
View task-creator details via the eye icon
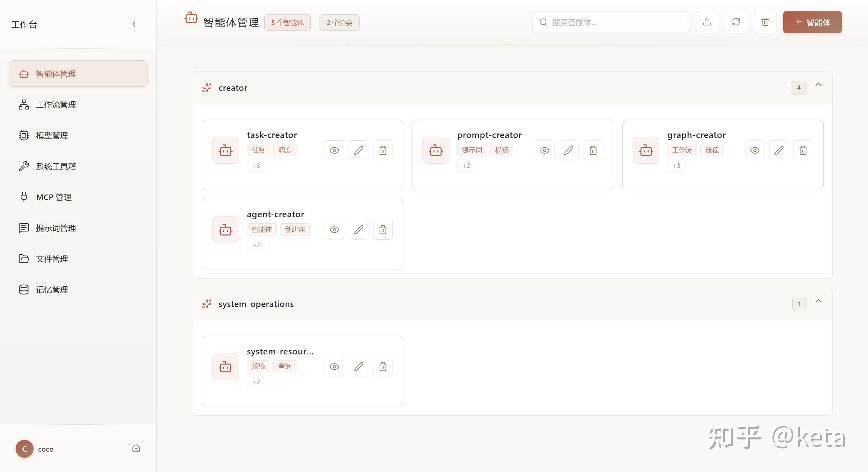point(334,150)
